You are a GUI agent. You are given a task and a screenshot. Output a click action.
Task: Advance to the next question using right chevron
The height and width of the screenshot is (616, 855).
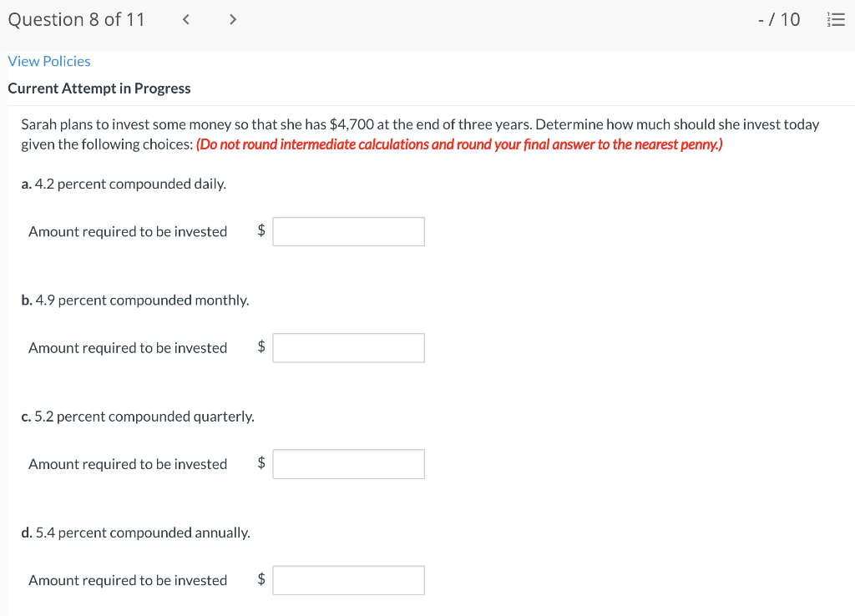[232, 18]
